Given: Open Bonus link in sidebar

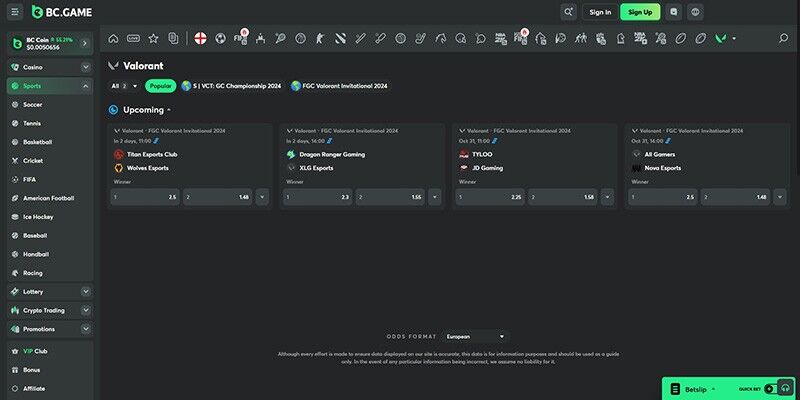Looking at the screenshot, I should tap(50, 370).
